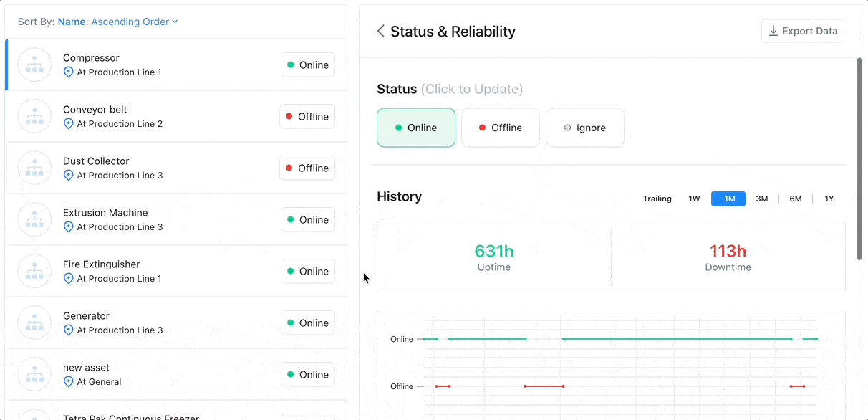Set the status to Offline
This screenshot has width=868, height=420.
500,127
